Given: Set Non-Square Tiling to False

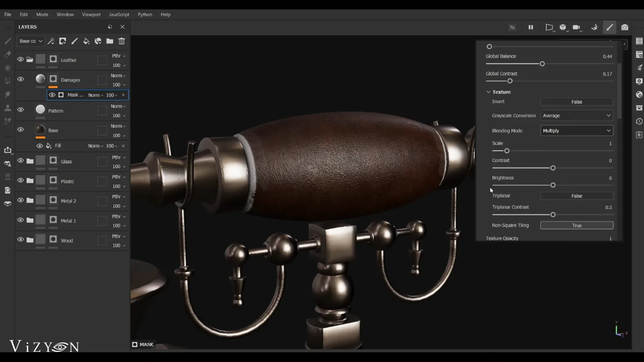Looking at the screenshot, I should [x=577, y=225].
